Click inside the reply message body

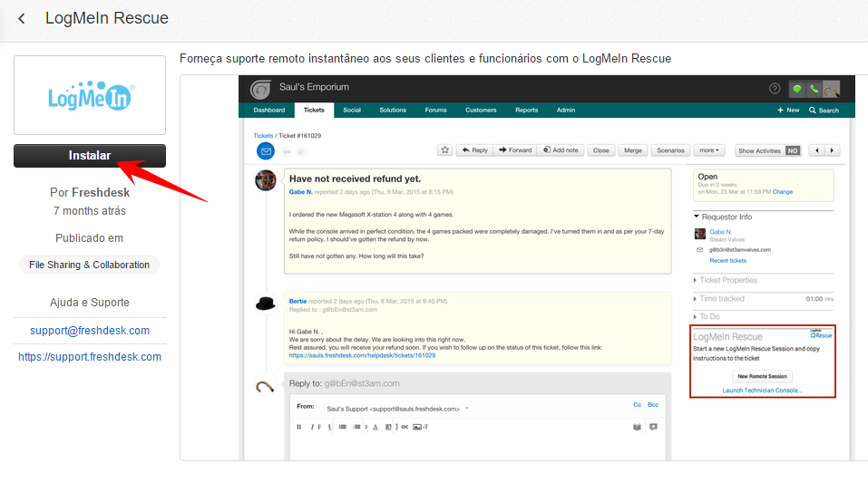pos(477,447)
